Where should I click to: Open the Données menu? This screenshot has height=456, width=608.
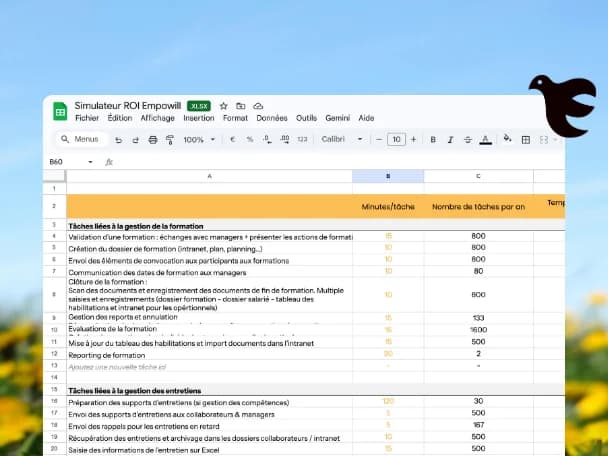coord(272,118)
